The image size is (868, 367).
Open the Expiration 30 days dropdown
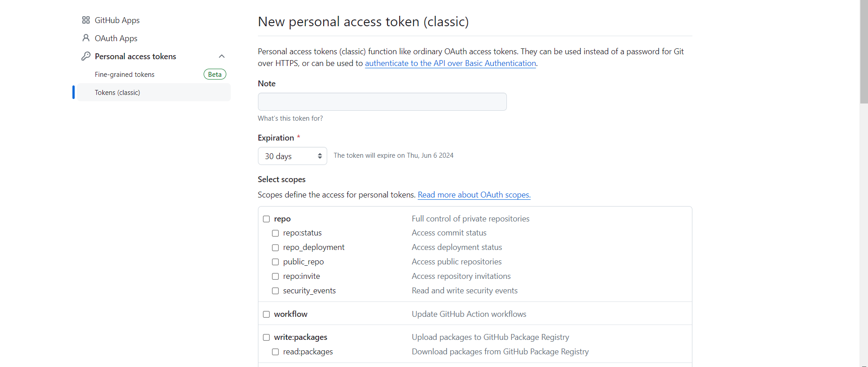tap(292, 156)
